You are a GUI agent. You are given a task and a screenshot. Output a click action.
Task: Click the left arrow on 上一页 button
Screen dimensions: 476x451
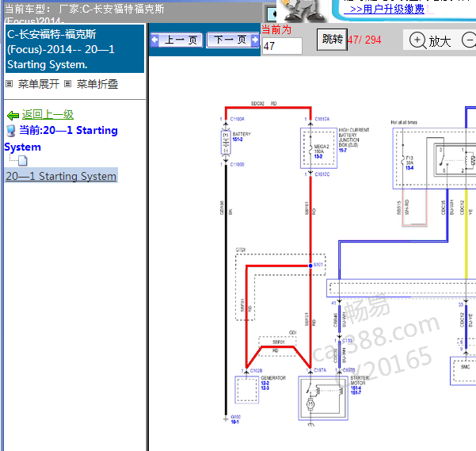coord(154,40)
